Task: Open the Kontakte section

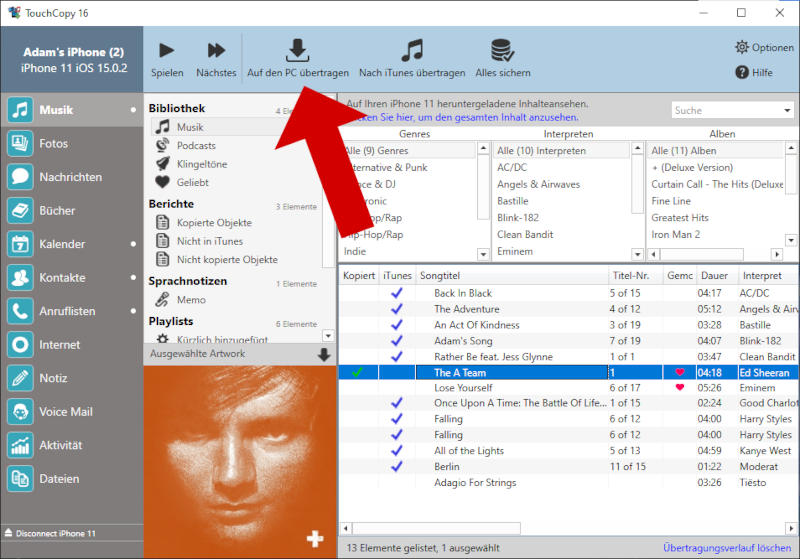Action: (71, 278)
